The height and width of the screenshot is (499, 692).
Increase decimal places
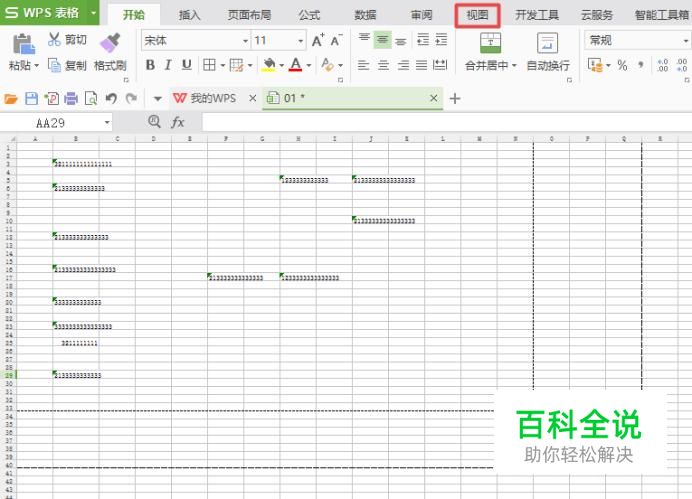coord(662,65)
